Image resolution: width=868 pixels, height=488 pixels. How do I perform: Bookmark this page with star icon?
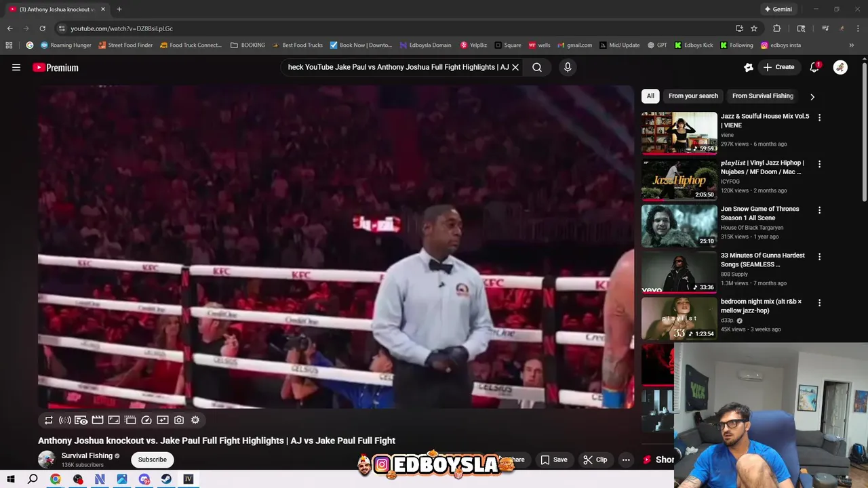coord(754,28)
